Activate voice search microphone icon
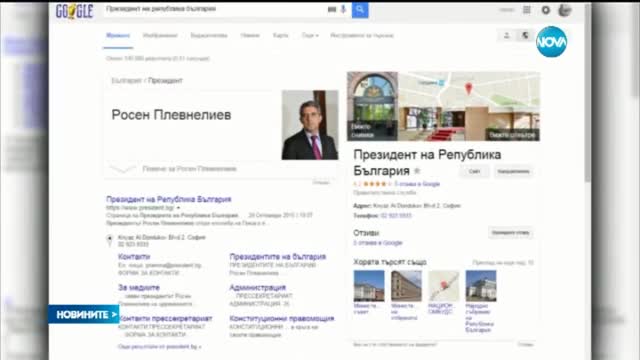Screen dimensions: 640x360 pyautogui.click(x=343, y=9)
